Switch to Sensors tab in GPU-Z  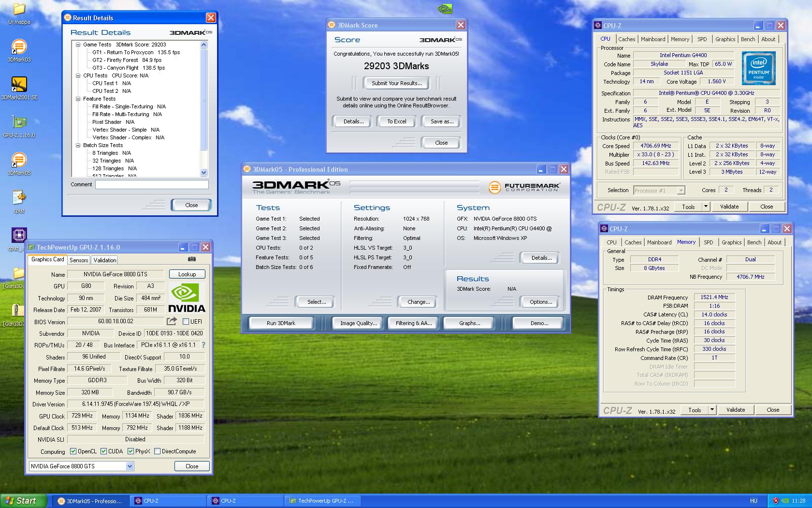pyautogui.click(x=79, y=260)
